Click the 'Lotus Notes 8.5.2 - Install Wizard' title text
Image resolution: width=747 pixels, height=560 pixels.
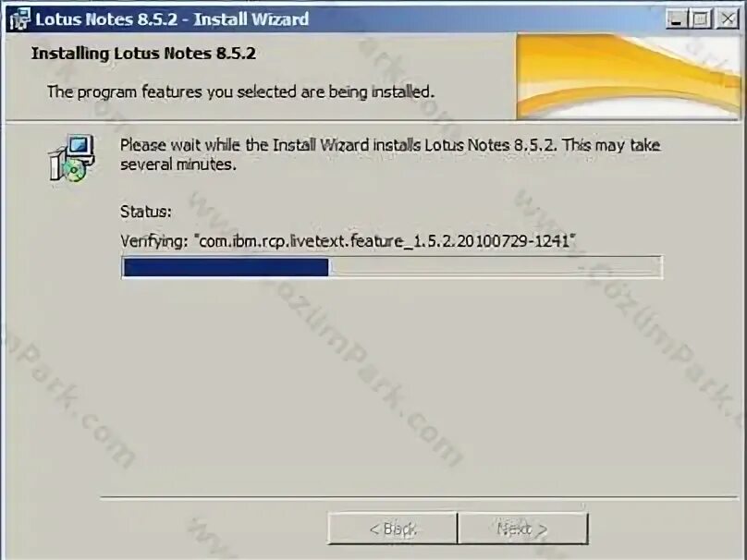172,19
